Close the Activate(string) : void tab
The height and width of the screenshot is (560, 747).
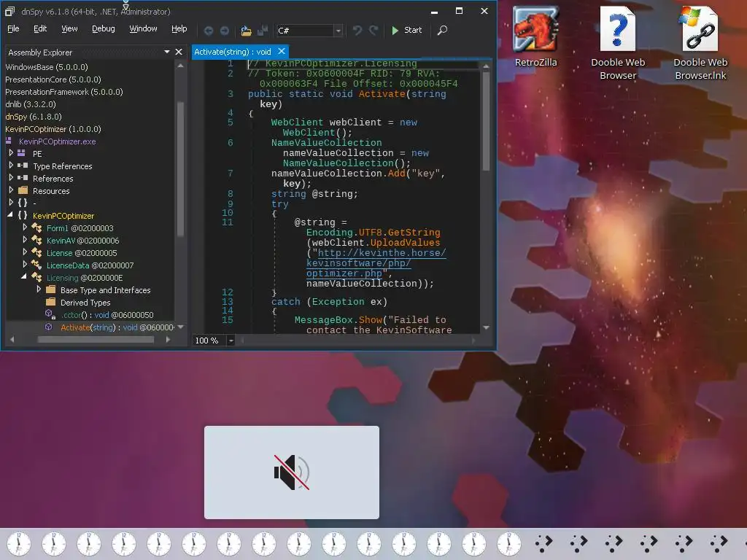tap(282, 52)
